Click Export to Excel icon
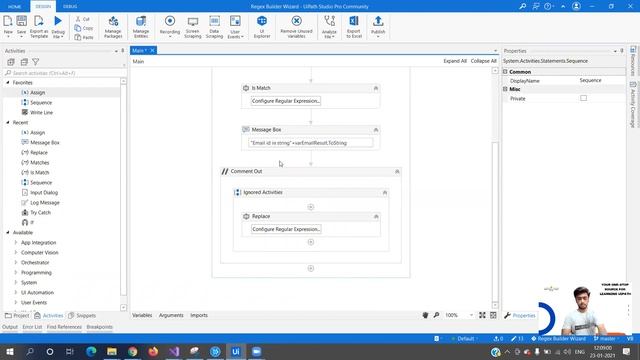 (354, 21)
